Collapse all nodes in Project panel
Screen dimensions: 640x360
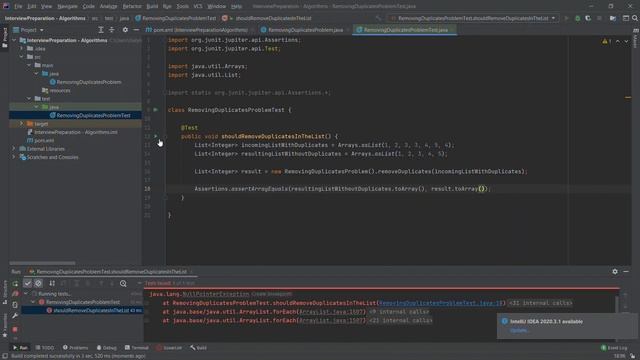point(111,30)
